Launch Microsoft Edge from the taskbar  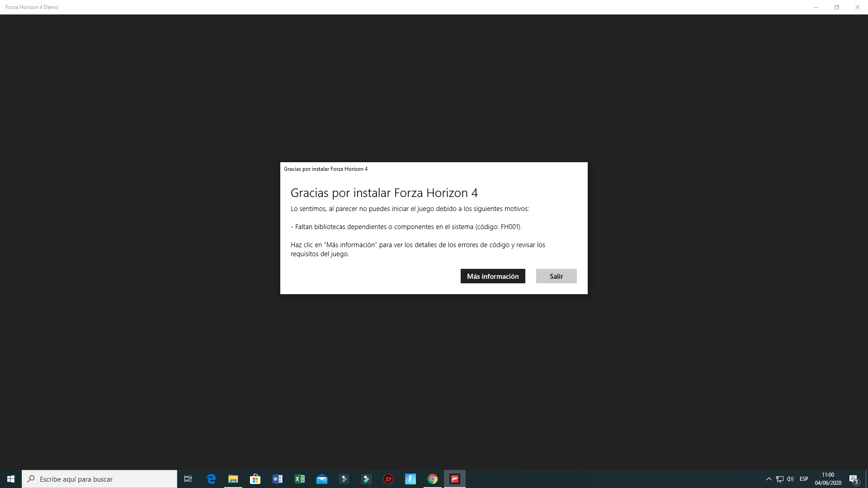211,479
